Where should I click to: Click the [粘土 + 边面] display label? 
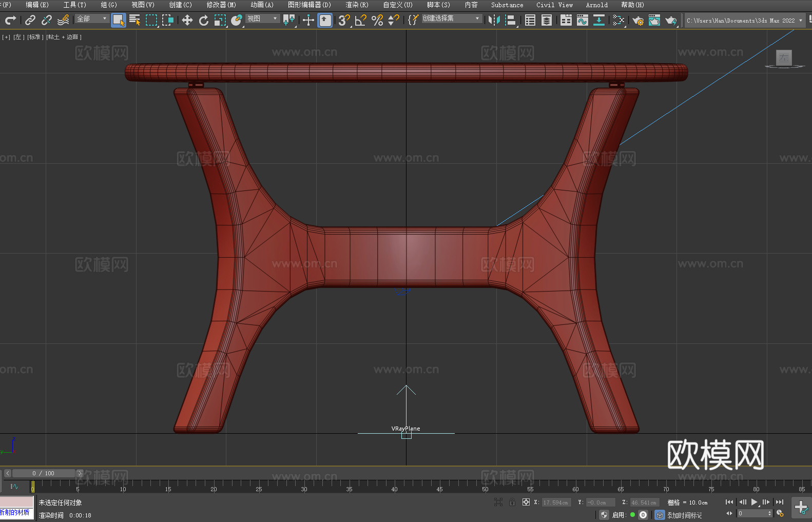pos(64,37)
